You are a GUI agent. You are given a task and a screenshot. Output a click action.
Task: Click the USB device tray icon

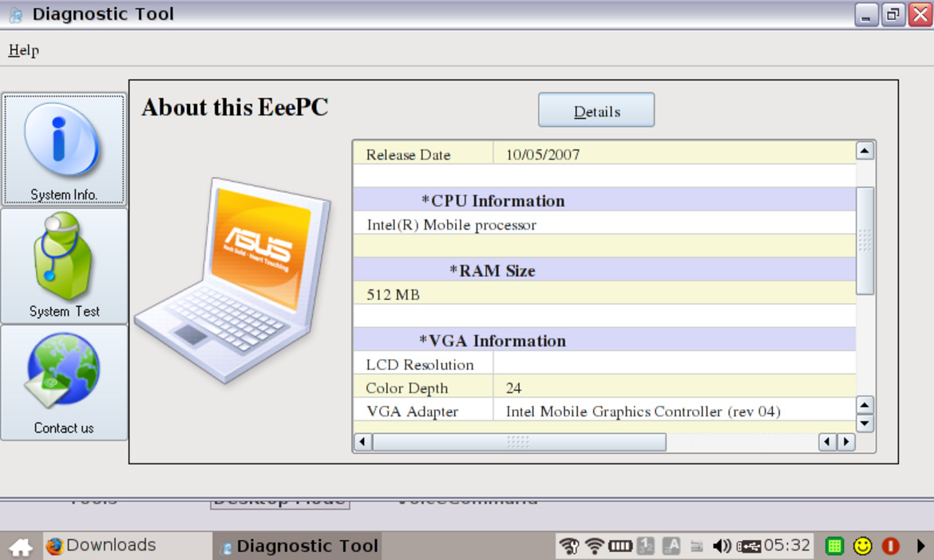pos(749,546)
